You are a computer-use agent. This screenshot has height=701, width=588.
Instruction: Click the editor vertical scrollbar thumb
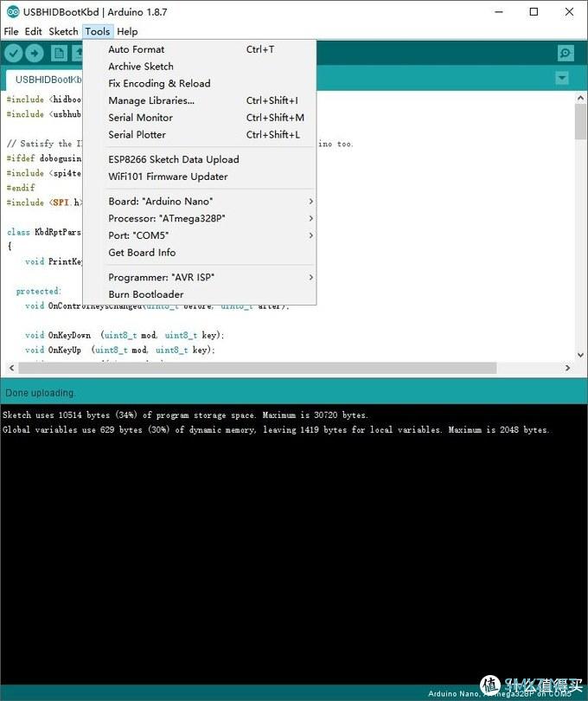[580, 122]
